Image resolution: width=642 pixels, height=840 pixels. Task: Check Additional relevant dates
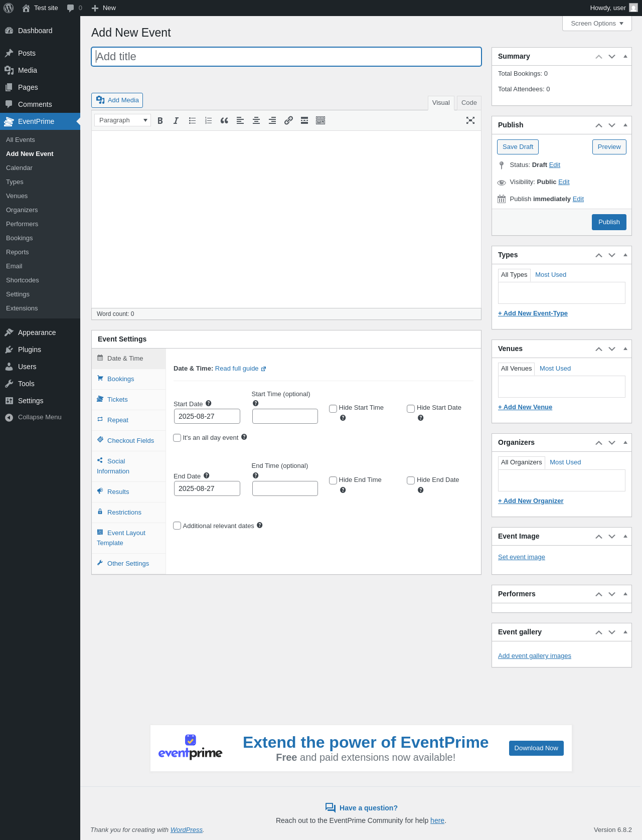[x=177, y=526]
